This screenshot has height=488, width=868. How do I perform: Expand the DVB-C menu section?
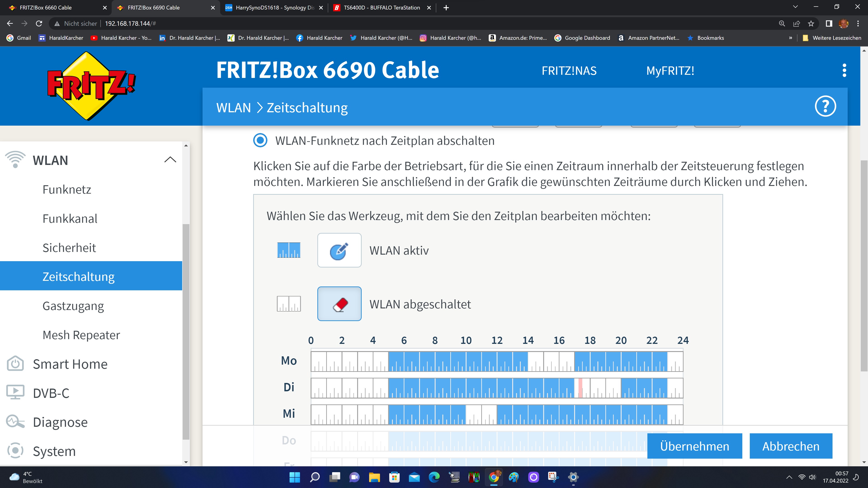pos(51,393)
